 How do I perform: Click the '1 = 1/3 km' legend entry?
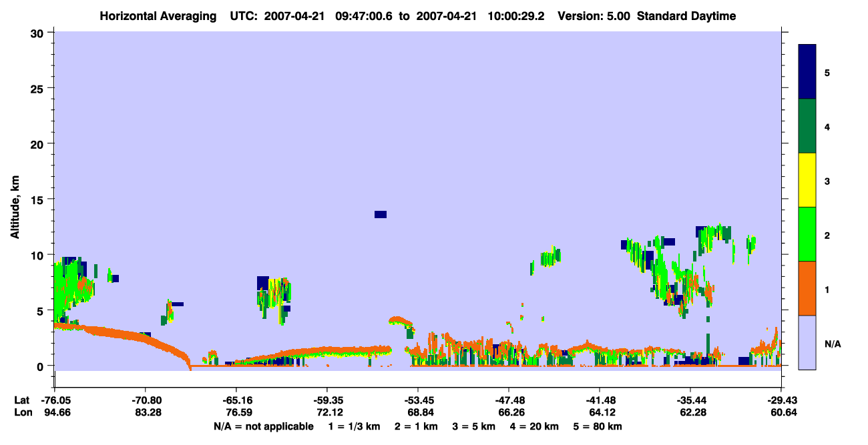click(356, 426)
